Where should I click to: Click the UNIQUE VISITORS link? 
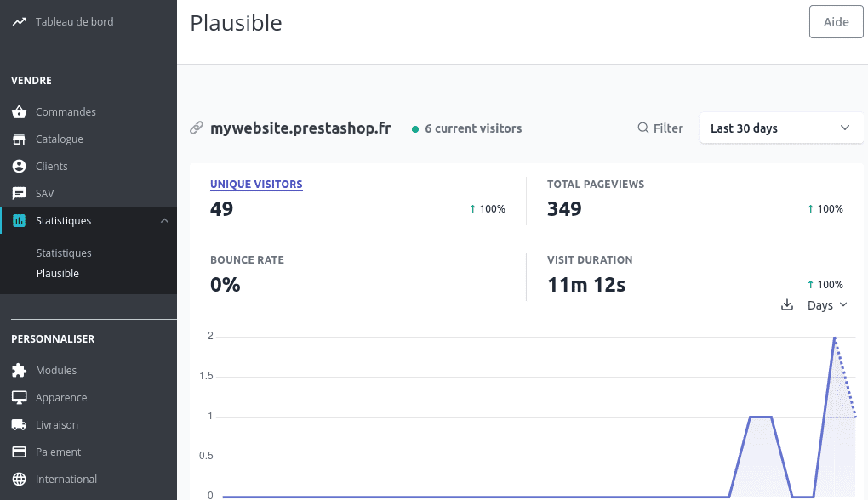pos(256,185)
